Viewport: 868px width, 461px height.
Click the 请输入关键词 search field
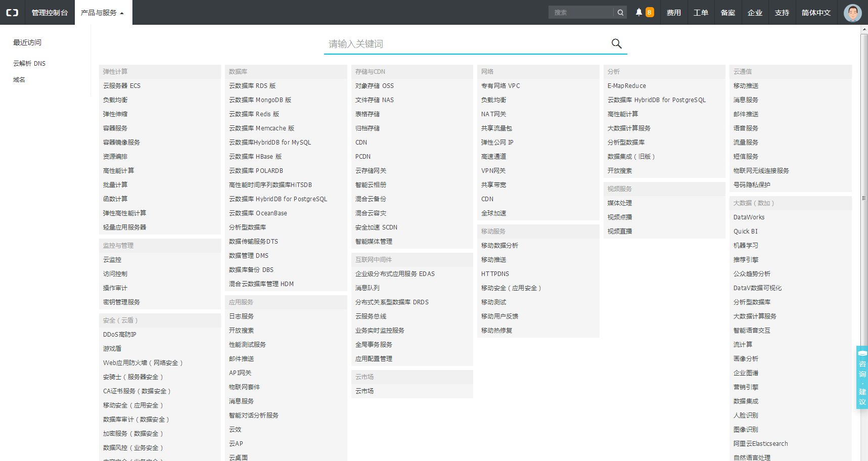(468, 44)
